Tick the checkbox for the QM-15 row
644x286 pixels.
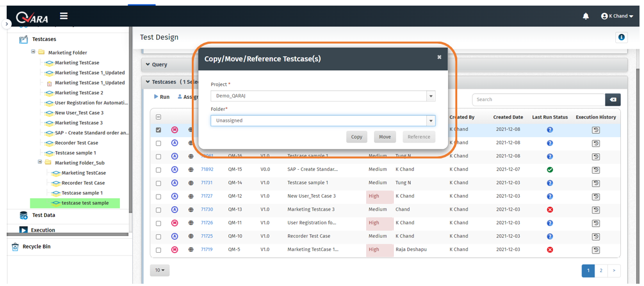coord(158,170)
